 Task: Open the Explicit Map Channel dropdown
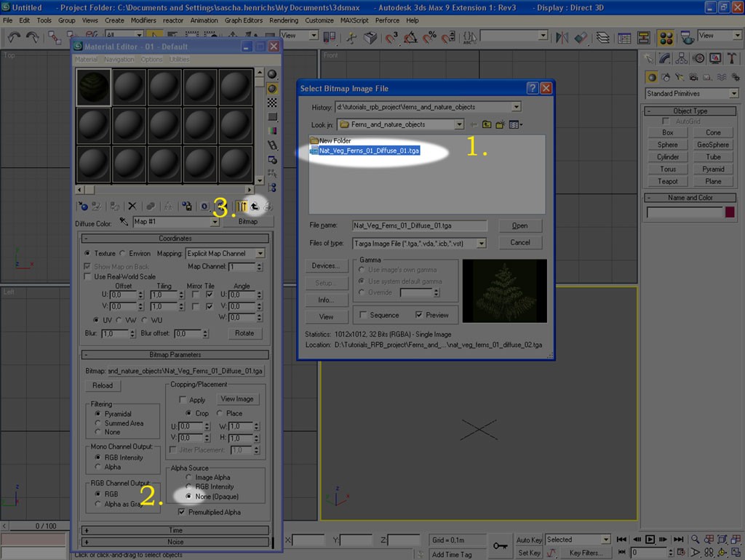point(260,253)
